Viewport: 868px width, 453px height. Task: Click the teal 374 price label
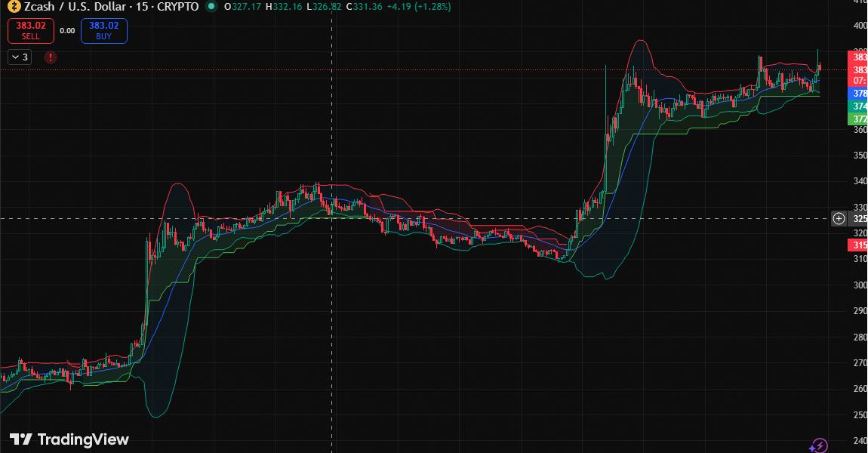click(x=858, y=106)
